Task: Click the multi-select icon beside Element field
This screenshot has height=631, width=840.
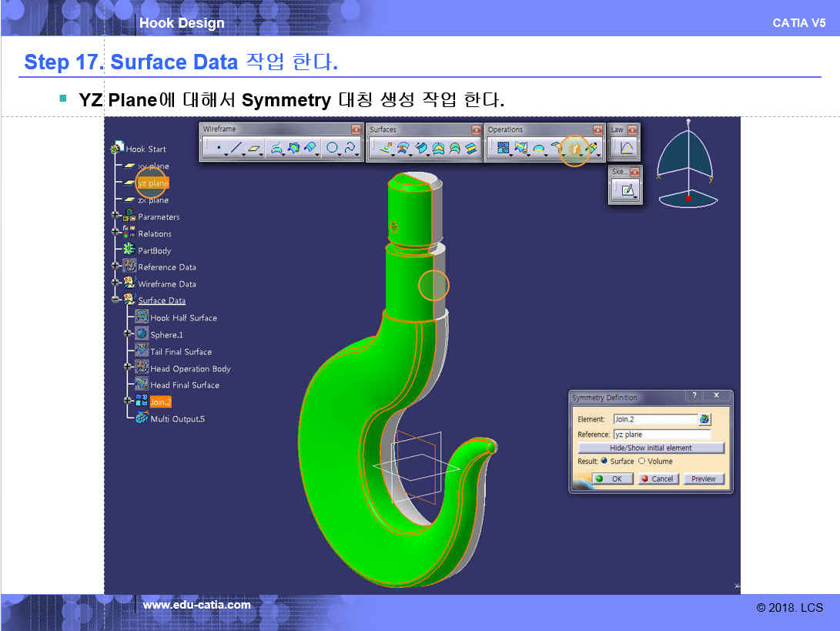Action: [704, 420]
